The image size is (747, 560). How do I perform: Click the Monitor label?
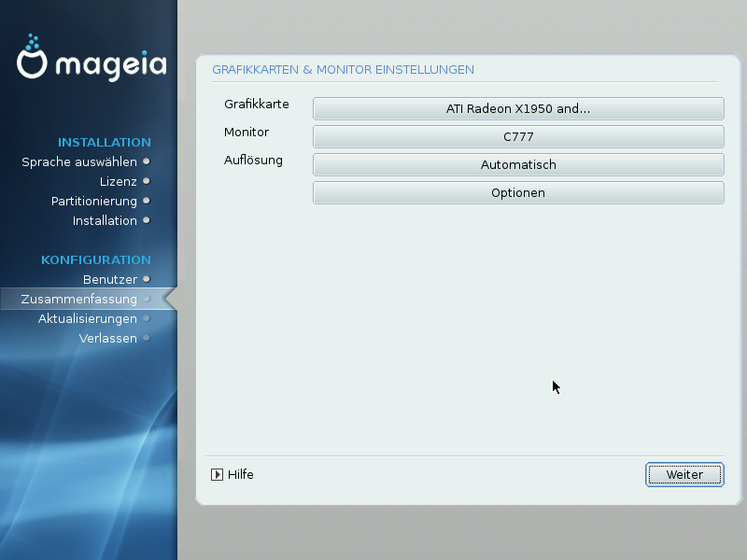click(247, 132)
